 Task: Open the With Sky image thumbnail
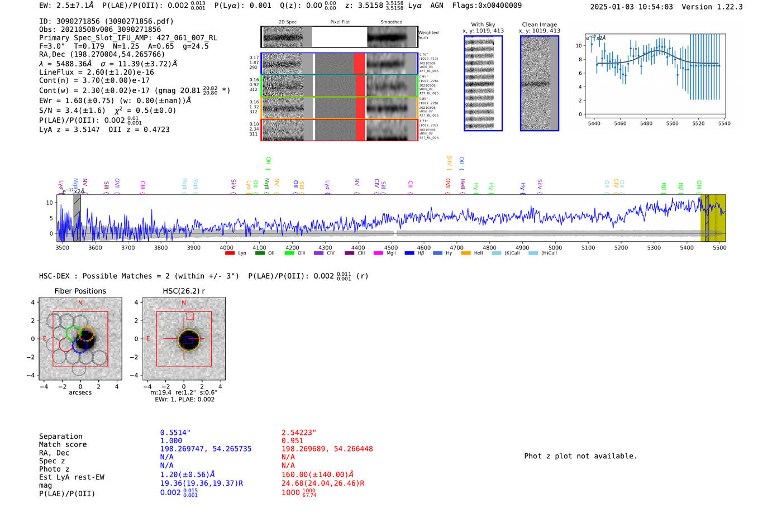483,83
